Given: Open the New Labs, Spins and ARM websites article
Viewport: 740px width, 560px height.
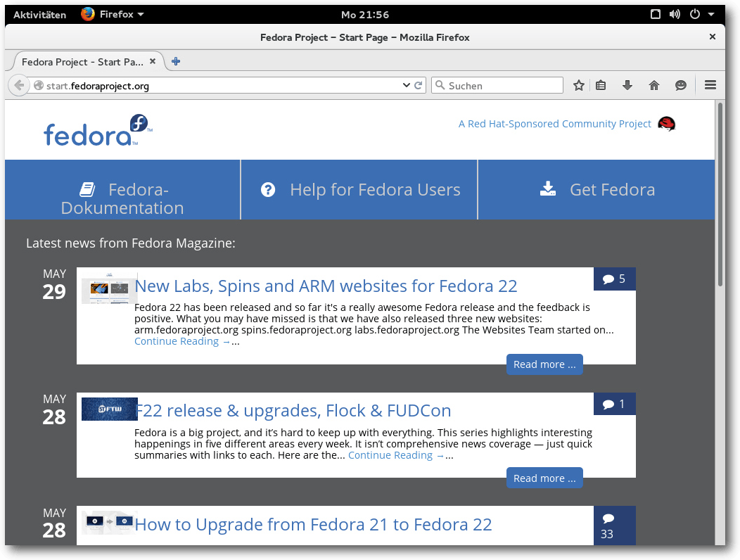Looking at the screenshot, I should coord(326,286).
